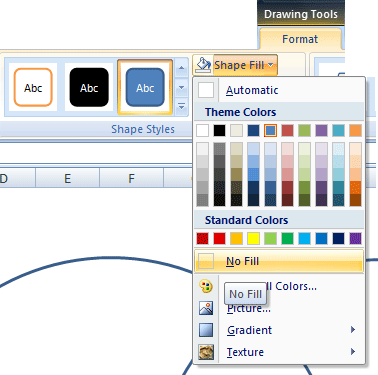
Task: Pick light blue standard color
Action: 304,238
